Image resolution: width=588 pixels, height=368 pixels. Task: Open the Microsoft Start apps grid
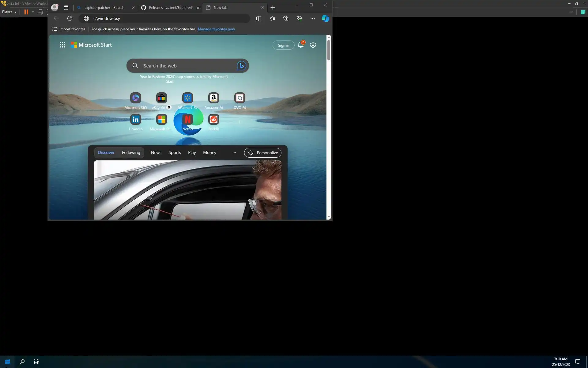click(62, 45)
